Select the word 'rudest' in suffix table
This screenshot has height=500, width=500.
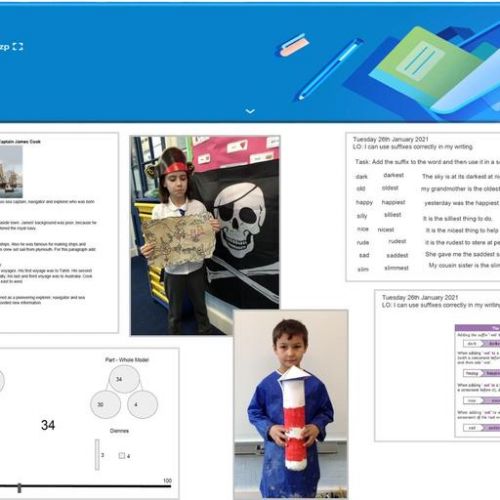click(397, 241)
